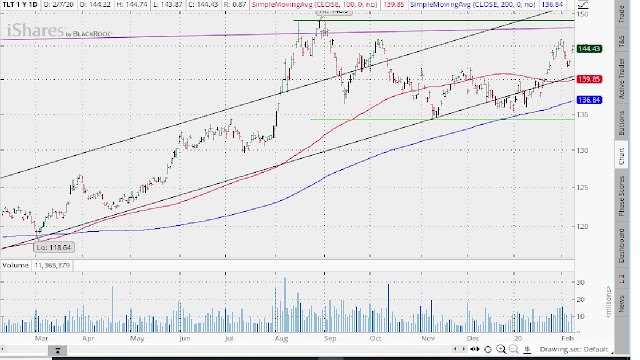Screen dimensions: 640x360
Task: Click the bottom scrollbar left arrow
Action: (x=2, y=350)
